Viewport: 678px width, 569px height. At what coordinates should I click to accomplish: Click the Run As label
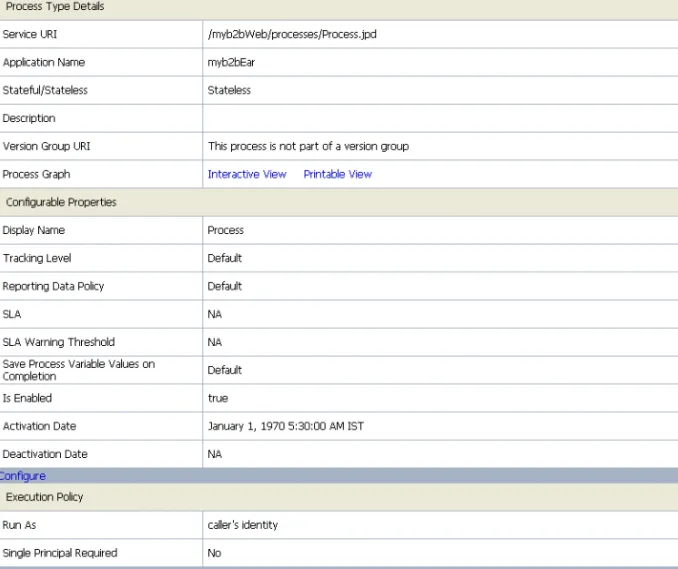point(19,525)
